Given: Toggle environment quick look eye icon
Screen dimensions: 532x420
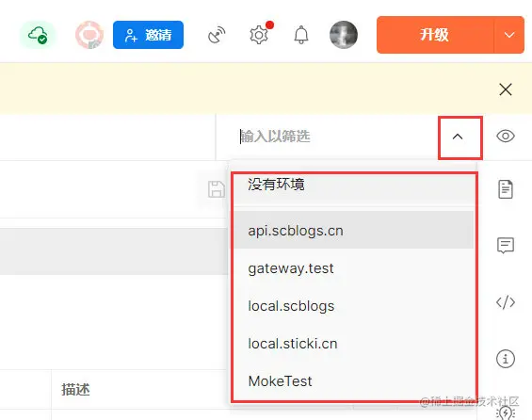Looking at the screenshot, I should pos(506,136).
